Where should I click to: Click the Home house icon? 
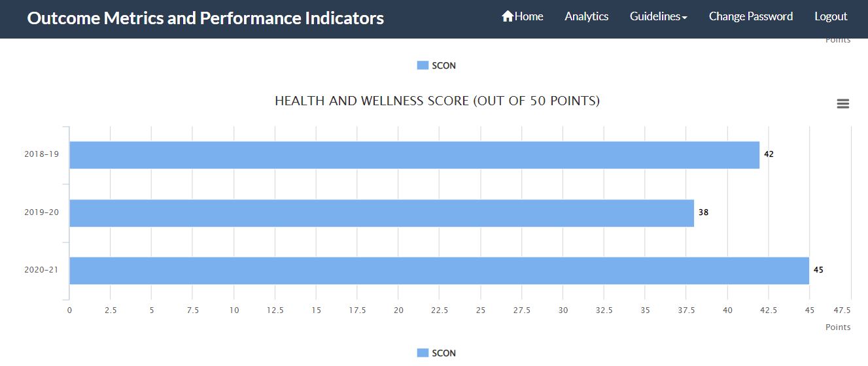pos(508,16)
